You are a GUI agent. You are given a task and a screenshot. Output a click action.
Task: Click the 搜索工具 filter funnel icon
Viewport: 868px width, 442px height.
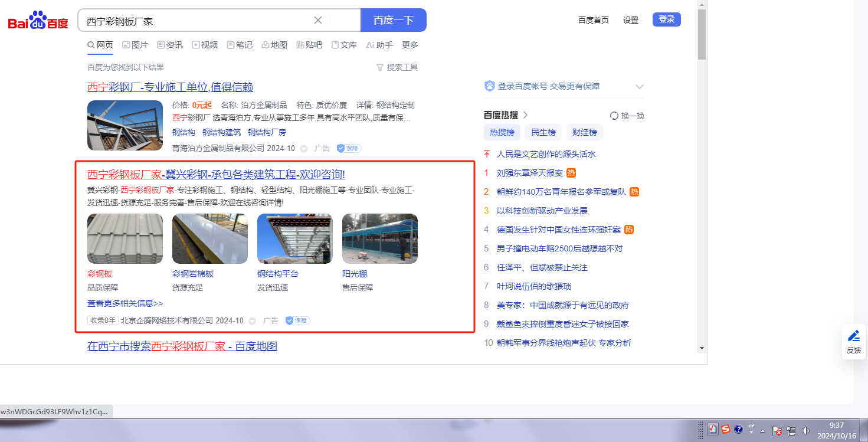[380, 67]
